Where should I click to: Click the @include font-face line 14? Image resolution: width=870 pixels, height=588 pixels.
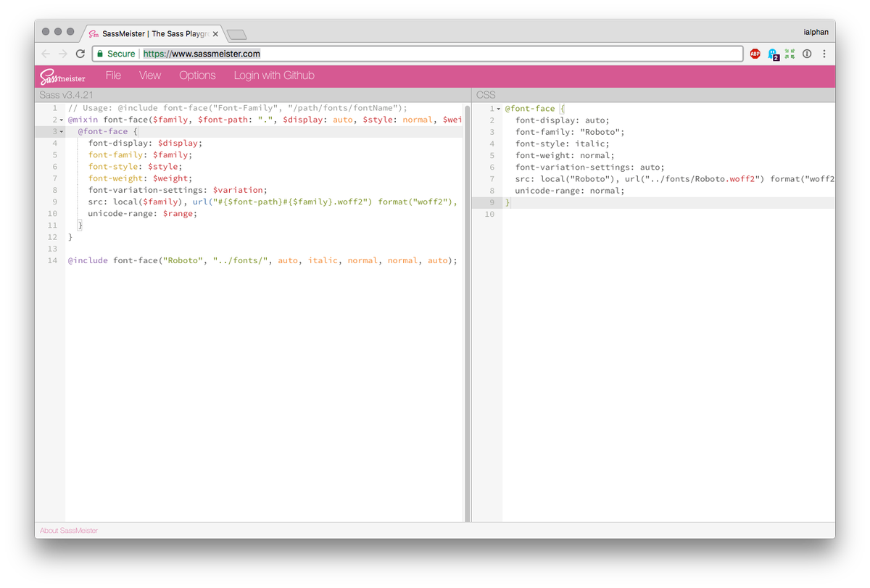coord(262,260)
